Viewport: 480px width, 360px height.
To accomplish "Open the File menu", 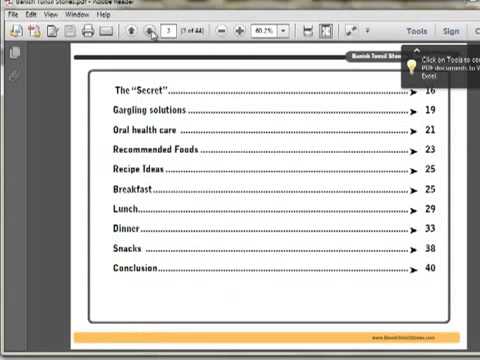I will 13,14.
